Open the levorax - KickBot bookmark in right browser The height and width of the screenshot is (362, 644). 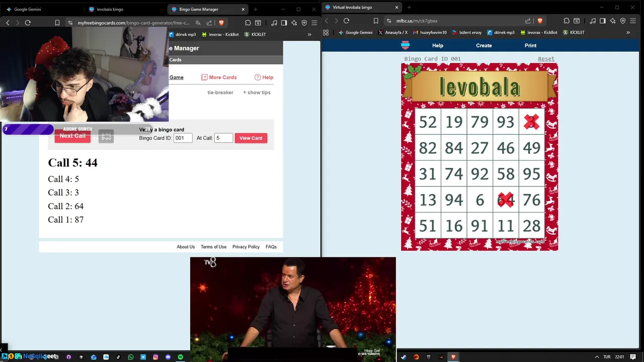[x=539, y=32]
